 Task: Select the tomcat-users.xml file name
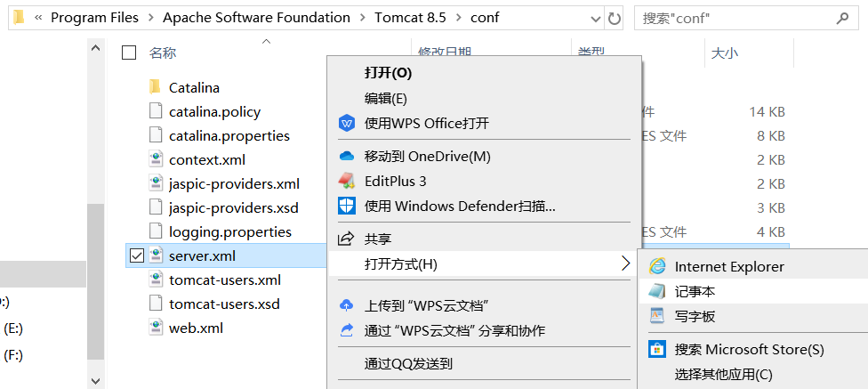[x=225, y=280]
